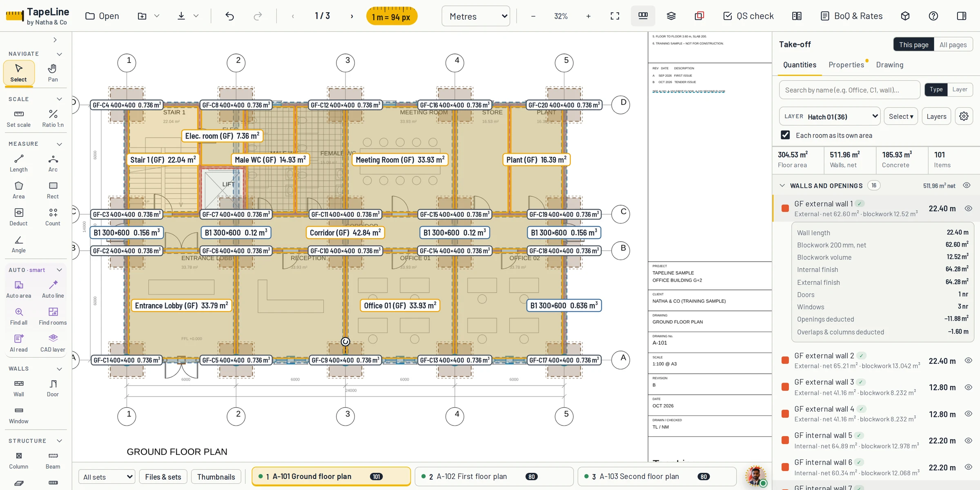The image size is (980, 490).
Task: Open the All sets dropdown
Action: (107, 477)
